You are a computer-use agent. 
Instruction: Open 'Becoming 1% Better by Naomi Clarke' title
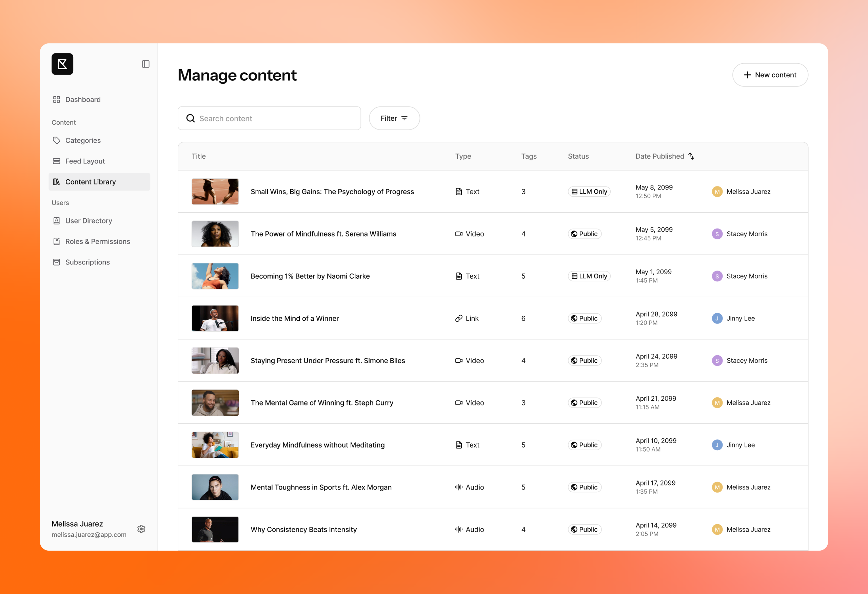click(x=310, y=276)
